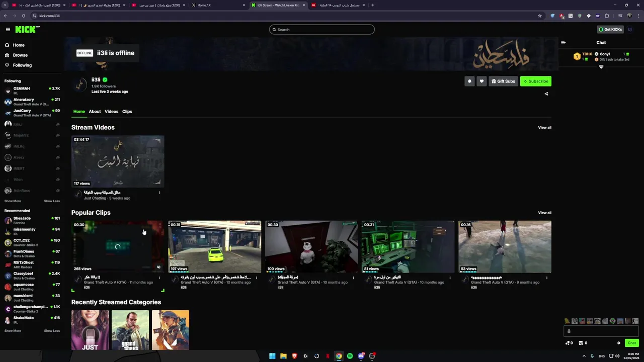
Task: Open options for the 265 views clip
Action: pyautogui.click(x=159, y=278)
